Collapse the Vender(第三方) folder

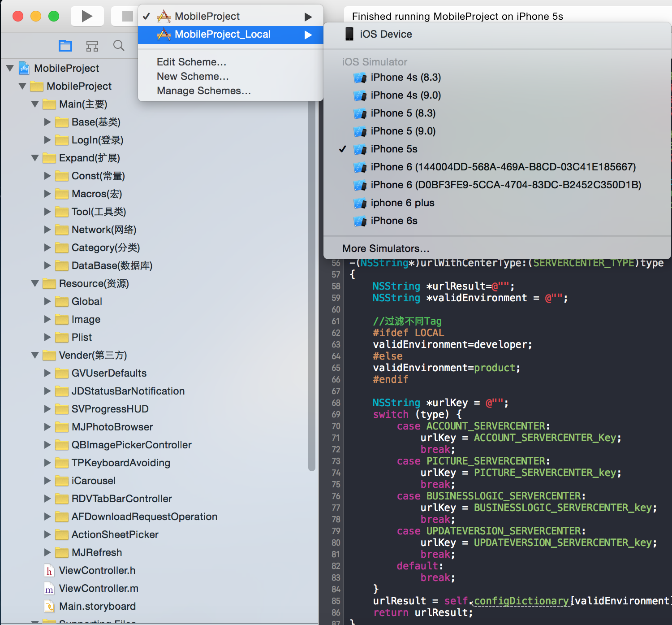click(x=35, y=356)
